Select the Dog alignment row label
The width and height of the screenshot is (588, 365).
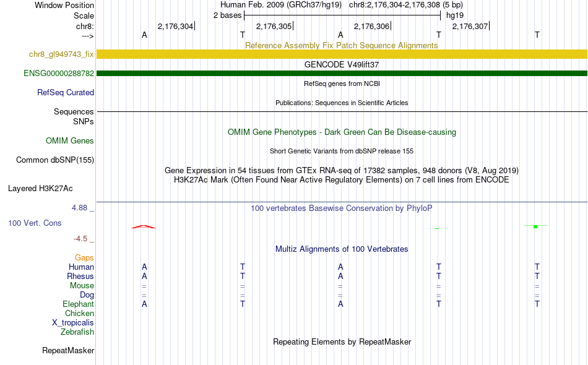87,295
